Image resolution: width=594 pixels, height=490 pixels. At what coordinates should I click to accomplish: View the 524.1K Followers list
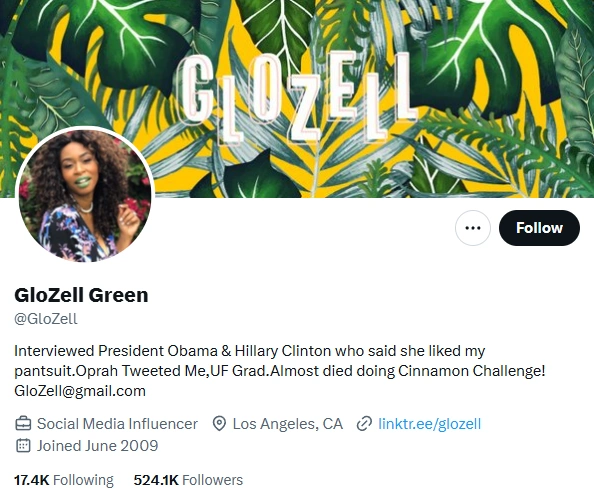click(188, 480)
